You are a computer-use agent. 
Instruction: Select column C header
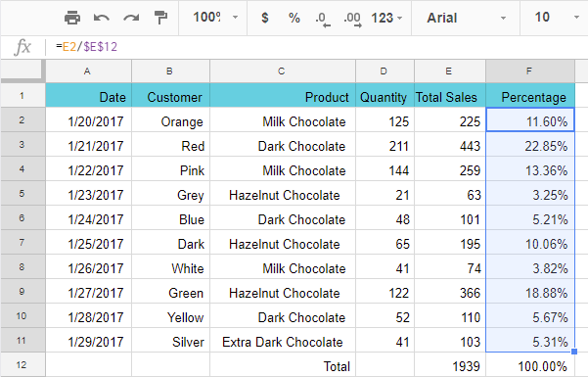[283, 71]
